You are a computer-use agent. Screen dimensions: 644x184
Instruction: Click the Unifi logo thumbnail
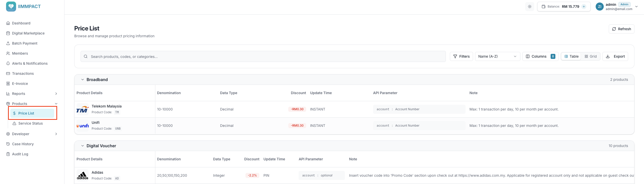83,126
